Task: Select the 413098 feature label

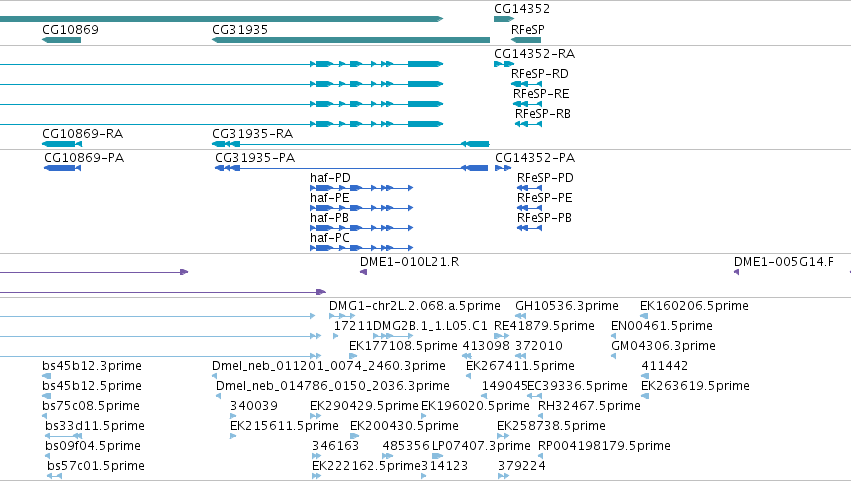Action: click(x=486, y=346)
